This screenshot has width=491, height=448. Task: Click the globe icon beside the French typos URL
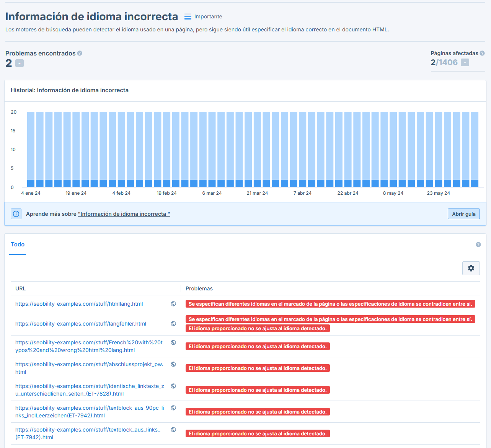(173, 342)
